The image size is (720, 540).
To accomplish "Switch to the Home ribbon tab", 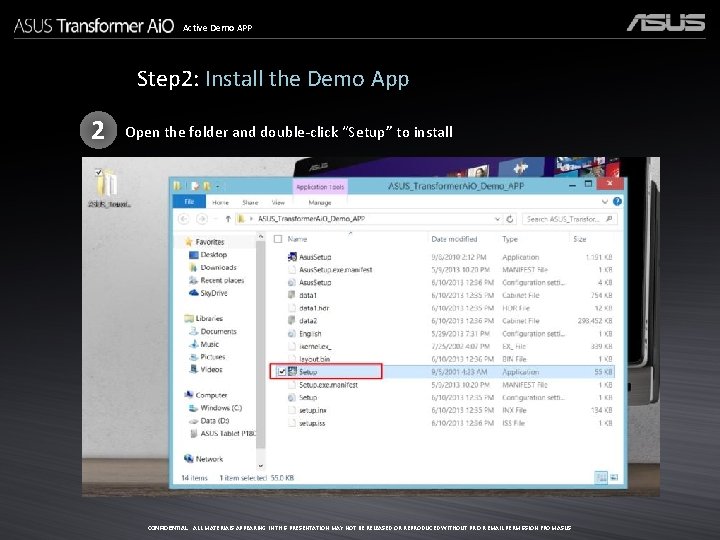I will point(220,202).
